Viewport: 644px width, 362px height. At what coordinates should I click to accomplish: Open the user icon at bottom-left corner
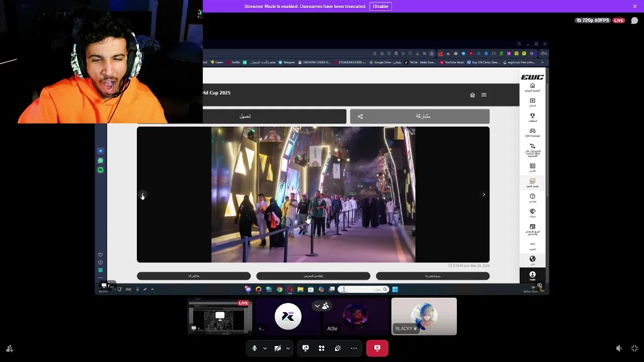pyautogui.click(x=9, y=348)
